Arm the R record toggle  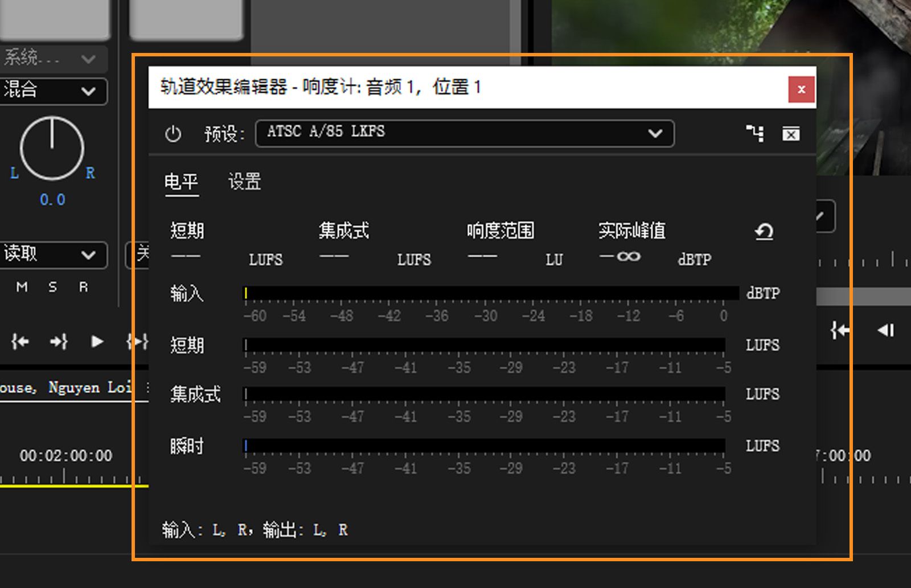[x=83, y=287]
